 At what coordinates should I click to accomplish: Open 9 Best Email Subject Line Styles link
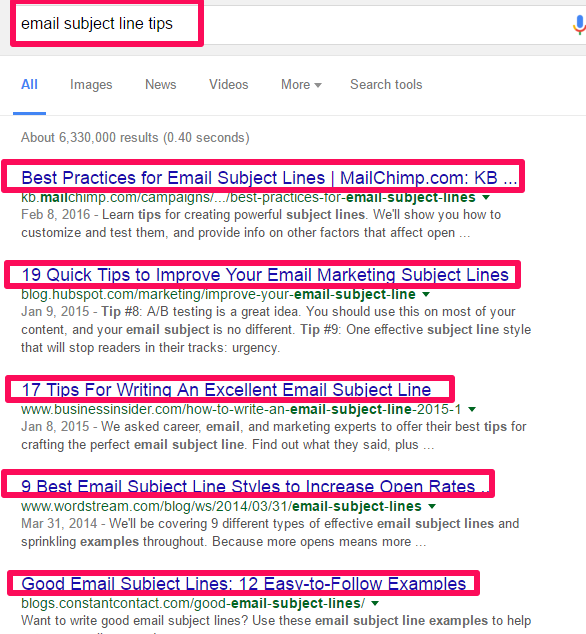click(x=255, y=486)
